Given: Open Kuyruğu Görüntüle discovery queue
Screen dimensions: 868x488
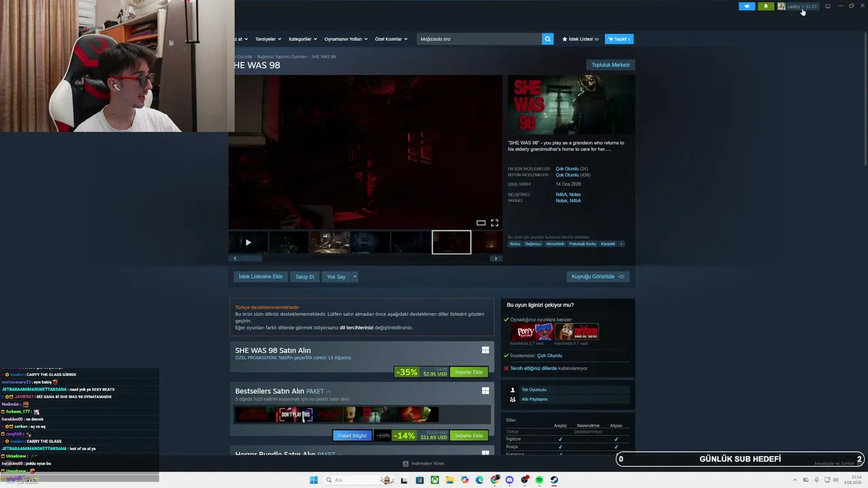Looking at the screenshot, I should (x=597, y=277).
